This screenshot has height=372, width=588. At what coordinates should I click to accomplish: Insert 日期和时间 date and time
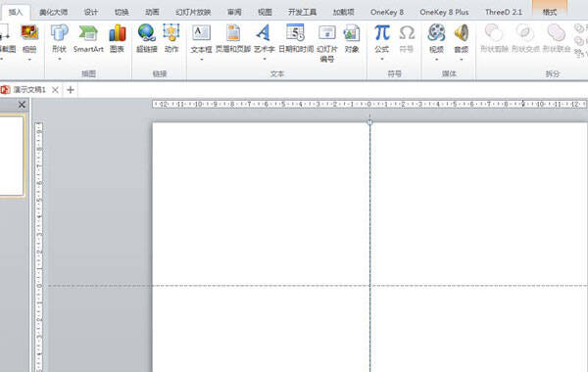coord(296,39)
